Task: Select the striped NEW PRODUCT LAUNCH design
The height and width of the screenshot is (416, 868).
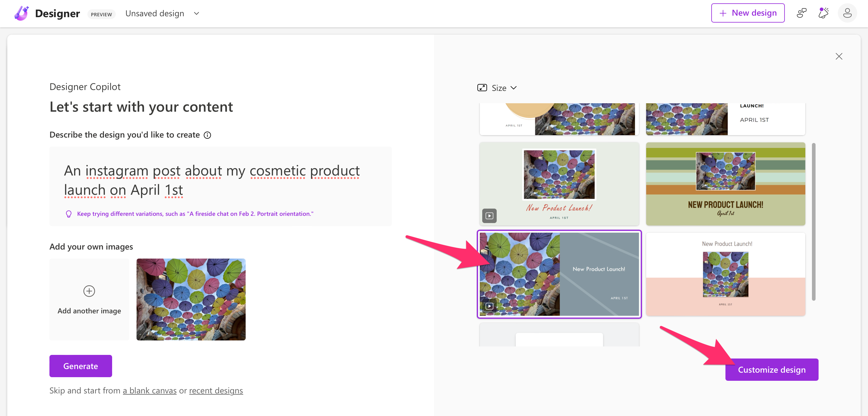Action: tap(725, 184)
